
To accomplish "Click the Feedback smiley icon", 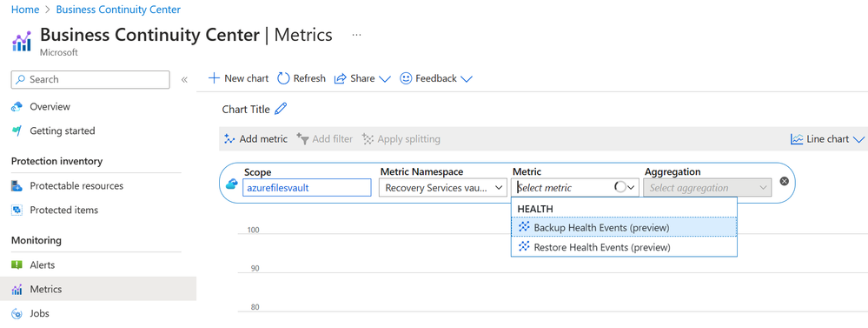I will 406,78.
